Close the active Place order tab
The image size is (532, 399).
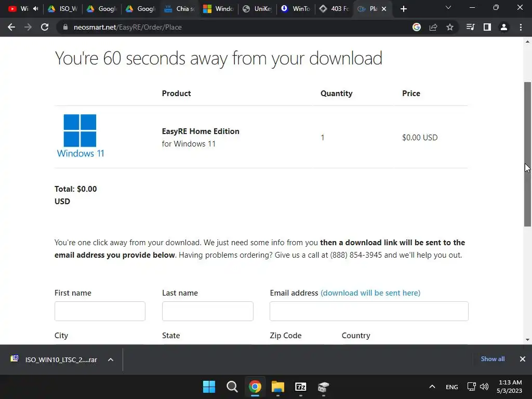(384, 9)
